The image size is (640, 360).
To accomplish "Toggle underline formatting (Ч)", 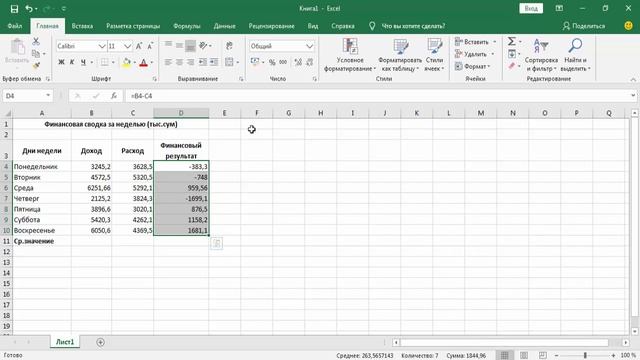I will click(x=83, y=62).
